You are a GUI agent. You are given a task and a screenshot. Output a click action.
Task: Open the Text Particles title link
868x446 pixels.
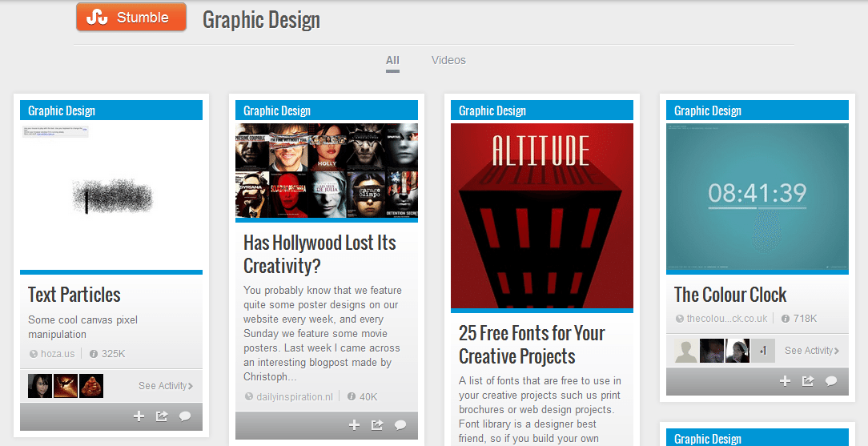(x=74, y=295)
